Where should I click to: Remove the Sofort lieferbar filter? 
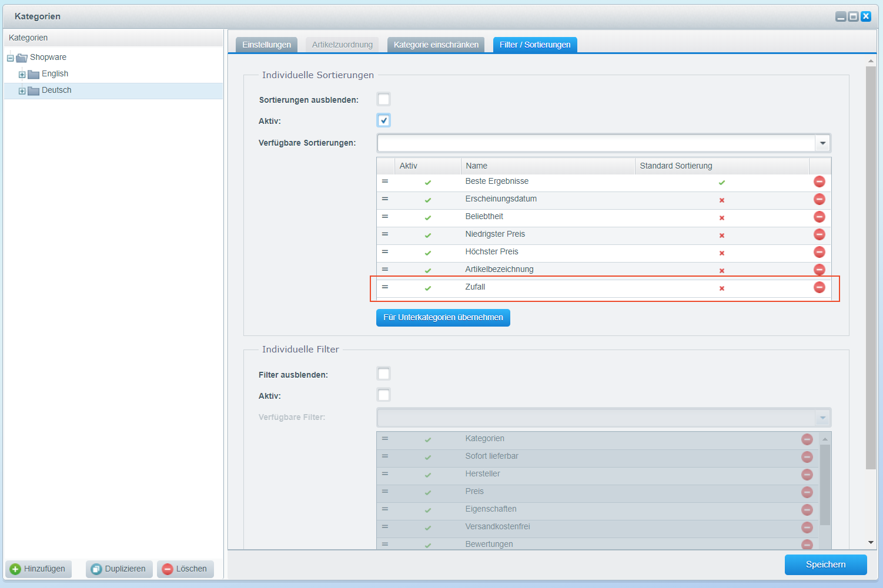(807, 457)
